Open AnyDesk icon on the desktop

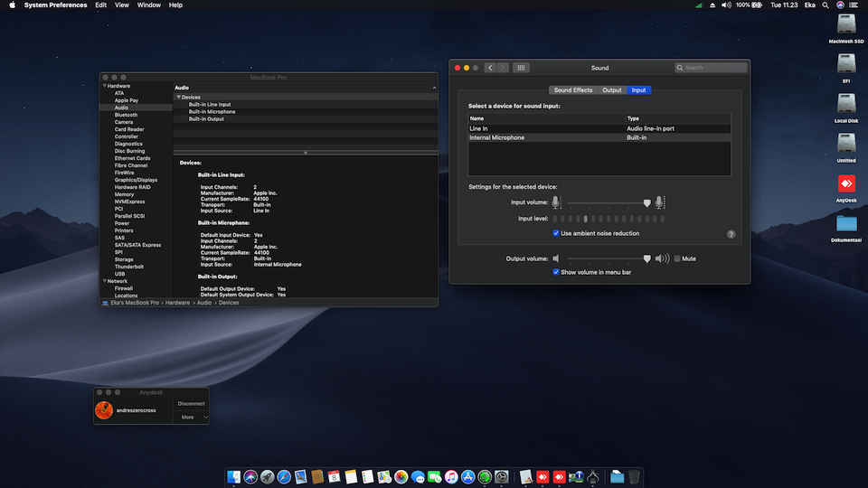point(846,188)
